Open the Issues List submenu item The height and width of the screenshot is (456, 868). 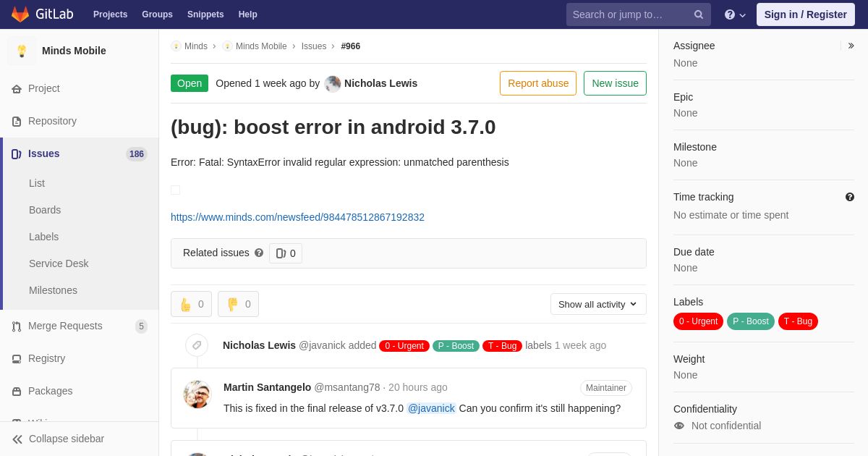[37, 183]
